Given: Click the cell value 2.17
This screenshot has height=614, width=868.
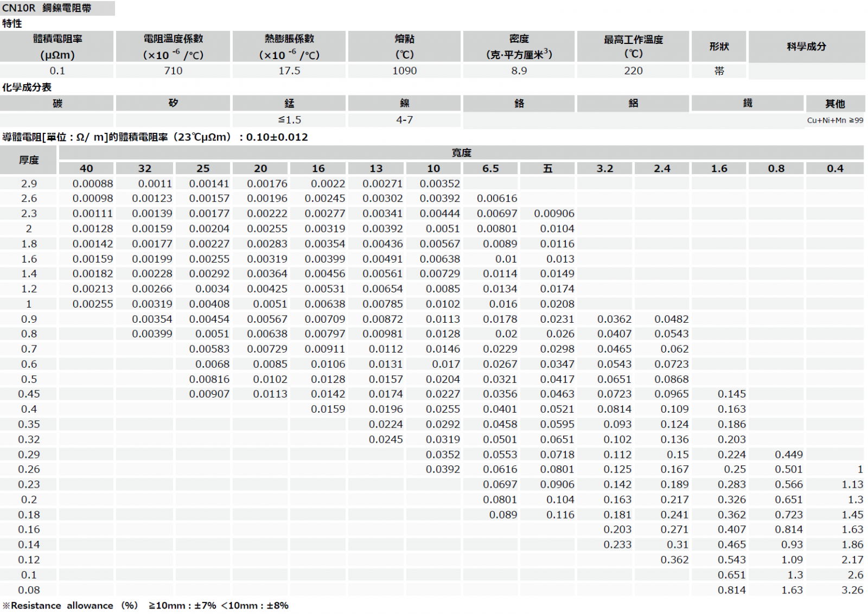Looking at the screenshot, I should click(x=852, y=560).
